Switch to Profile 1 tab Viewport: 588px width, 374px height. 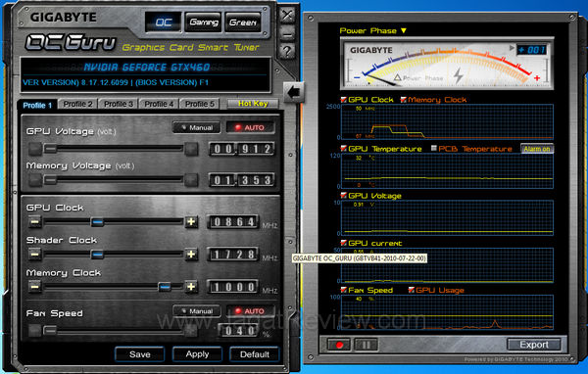(x=37, y=105)
